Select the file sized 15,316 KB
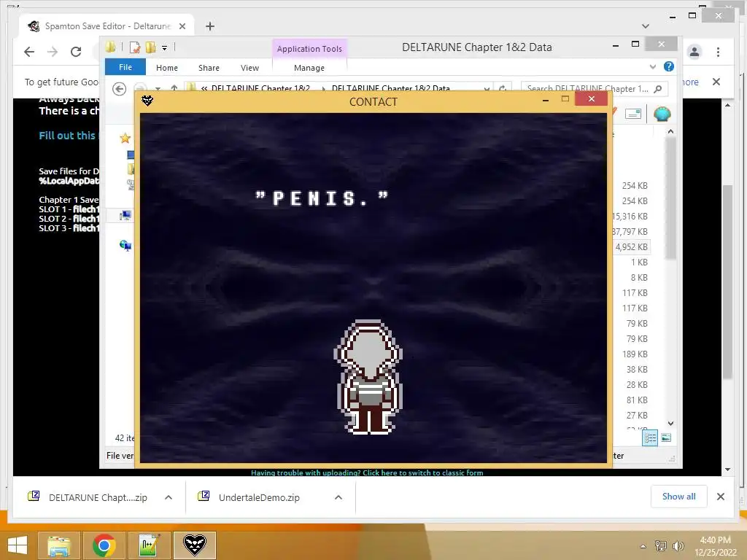This screenshot has width=747, height=560. 630,216
